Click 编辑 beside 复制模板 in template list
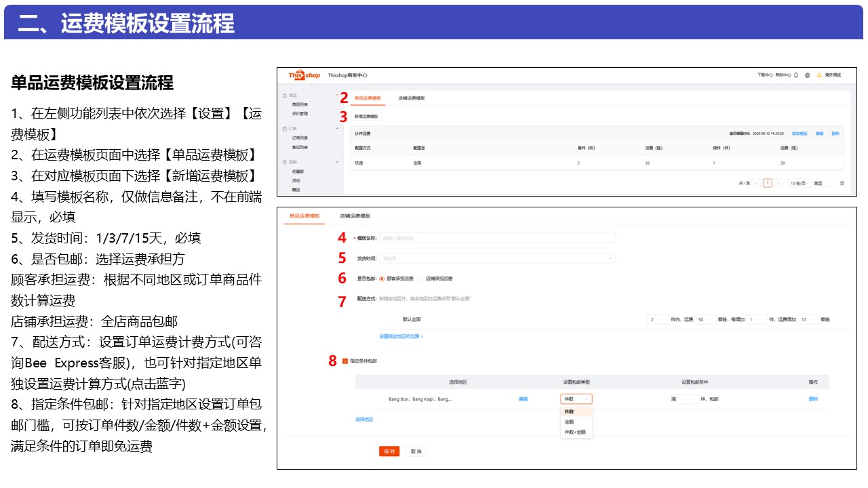 pos(819,134)
